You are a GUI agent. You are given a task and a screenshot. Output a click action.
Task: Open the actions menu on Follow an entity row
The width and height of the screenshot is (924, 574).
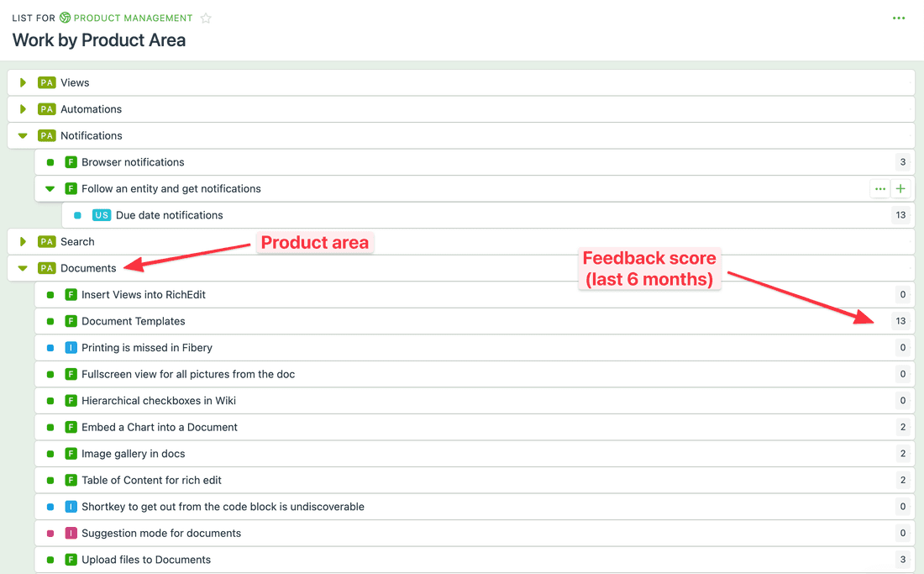point(879,188)
